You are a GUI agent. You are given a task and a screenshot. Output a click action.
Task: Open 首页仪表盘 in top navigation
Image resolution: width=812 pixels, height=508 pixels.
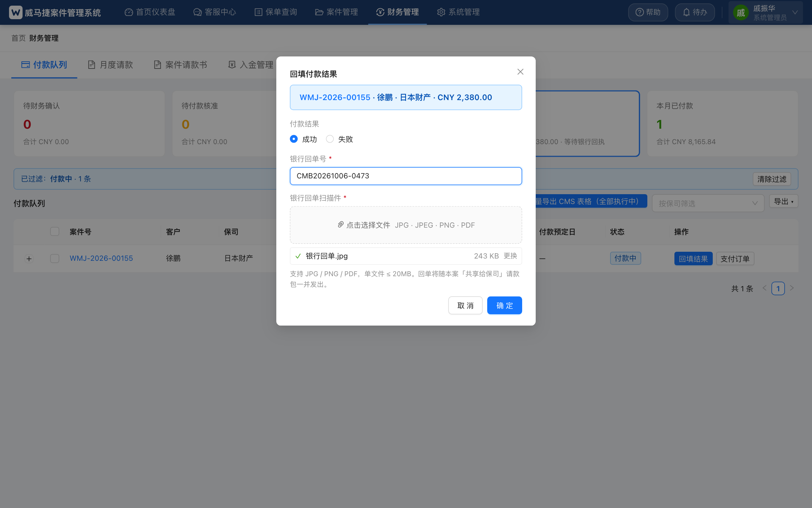[150, 12]
